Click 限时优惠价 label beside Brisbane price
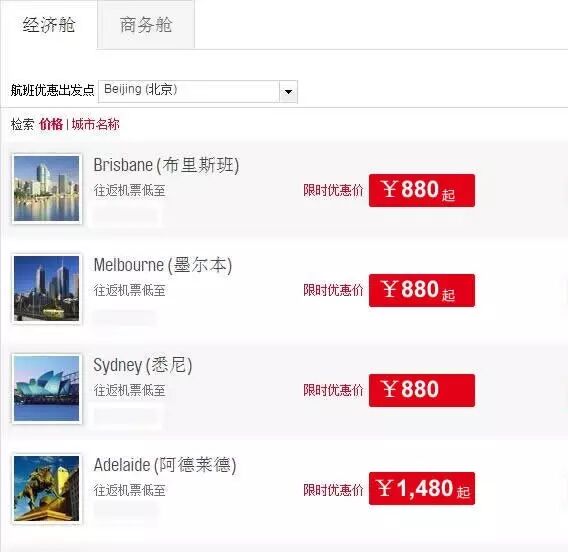Screen dimensions: 568x552 [333, 190]
